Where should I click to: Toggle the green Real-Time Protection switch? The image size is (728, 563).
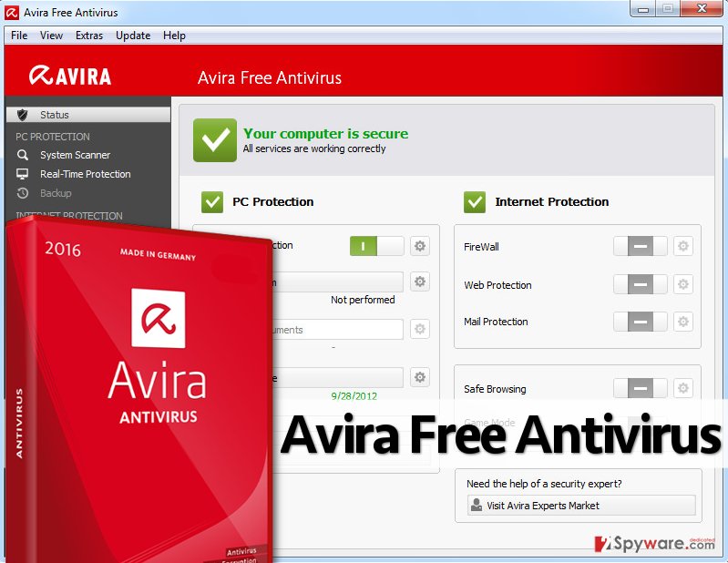pos(376,246)
